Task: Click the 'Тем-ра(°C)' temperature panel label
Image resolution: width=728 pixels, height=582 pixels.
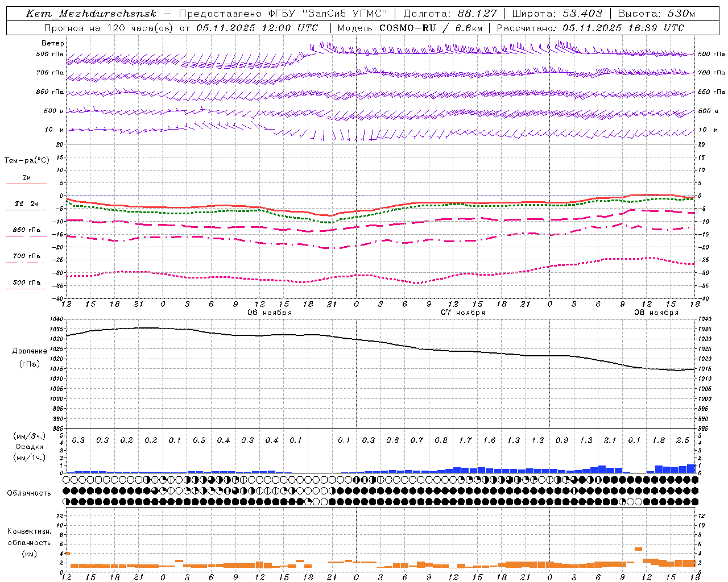Action: click(27, 161)
